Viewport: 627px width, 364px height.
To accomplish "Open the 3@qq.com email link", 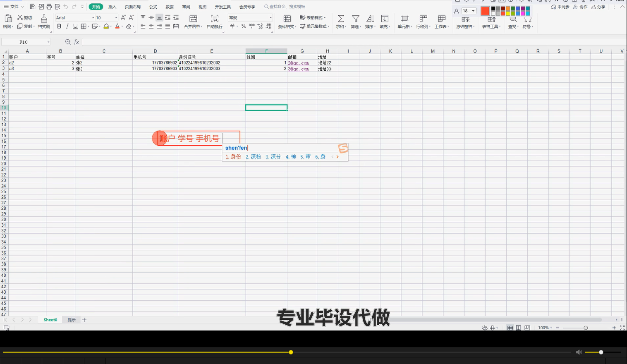I will (x=299, y=69).
